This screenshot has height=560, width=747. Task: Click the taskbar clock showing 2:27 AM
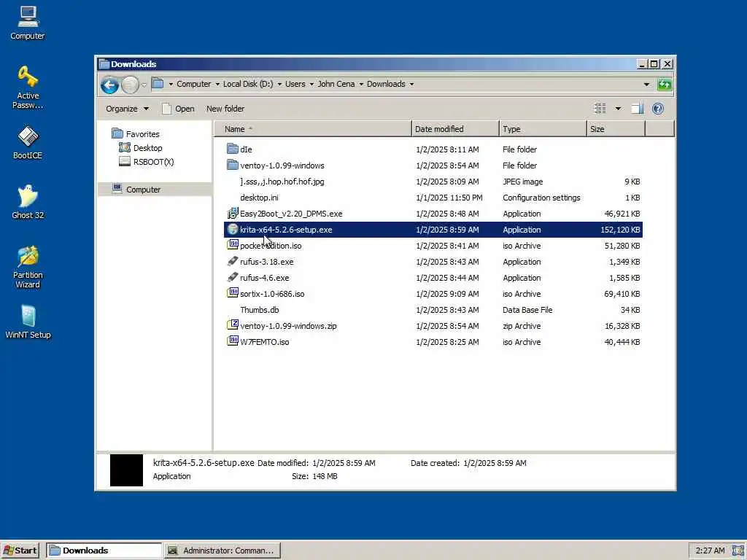710,551
